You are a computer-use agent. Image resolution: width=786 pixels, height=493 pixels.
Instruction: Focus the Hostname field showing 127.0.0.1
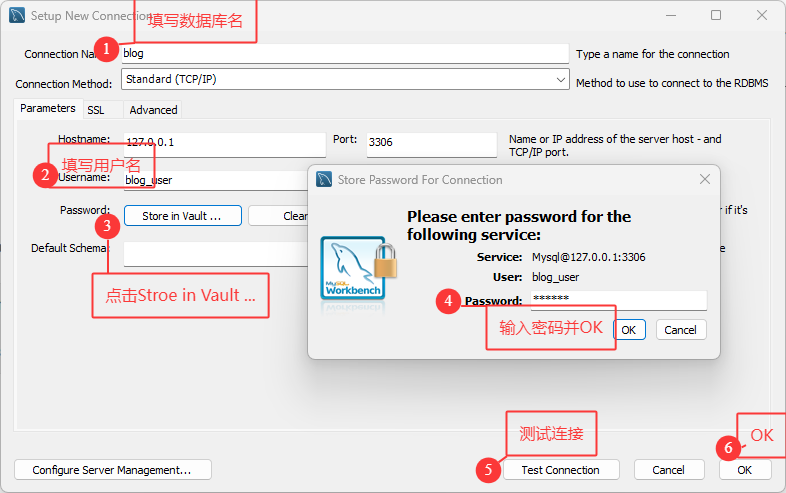224,143
